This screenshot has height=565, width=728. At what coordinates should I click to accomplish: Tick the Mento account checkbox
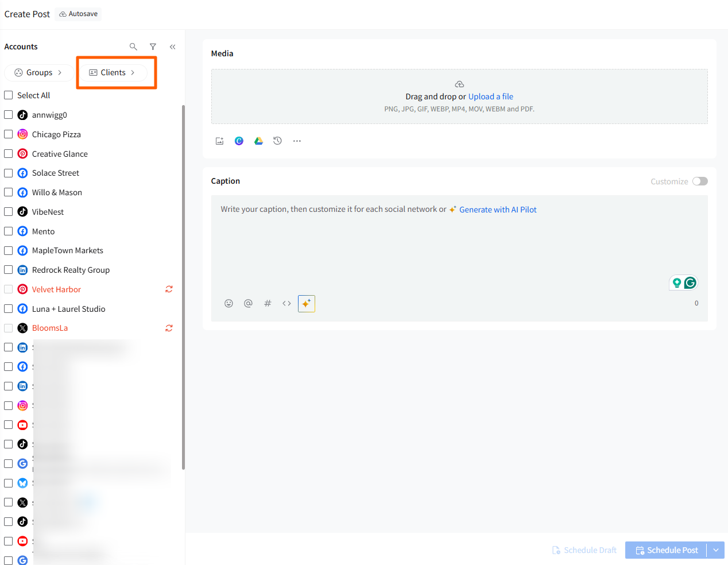point(9,231)
